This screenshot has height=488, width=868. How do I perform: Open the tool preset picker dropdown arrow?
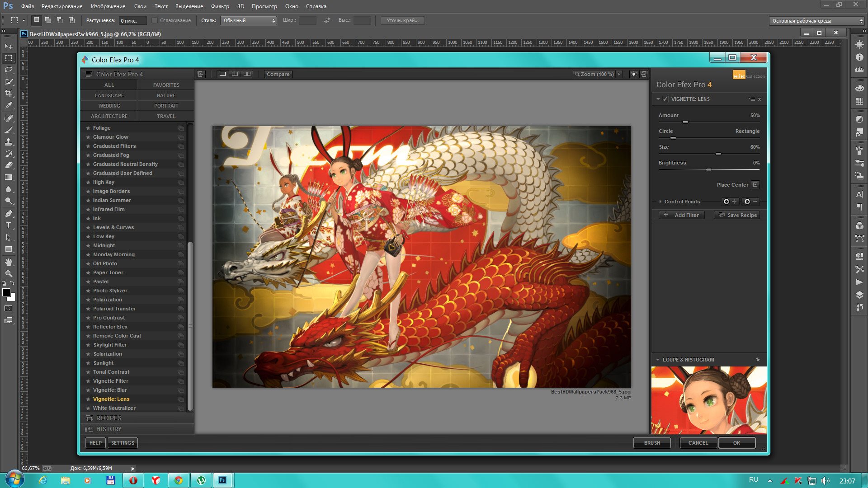pos(23,20)
